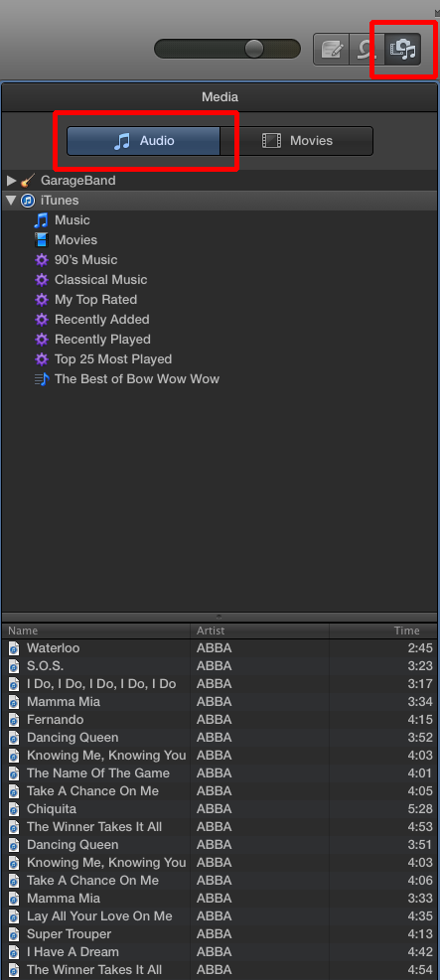Click the file icon beside Fernando
Screen dimensions: 440x980
click(14, 720)
